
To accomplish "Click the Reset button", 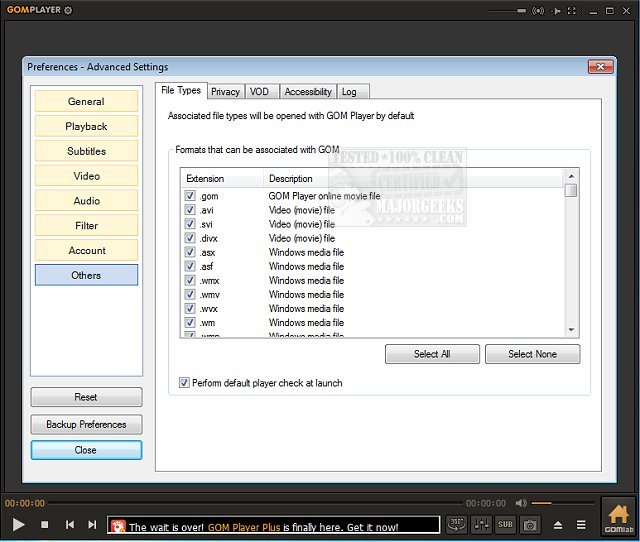I will [x=86, y=397].
